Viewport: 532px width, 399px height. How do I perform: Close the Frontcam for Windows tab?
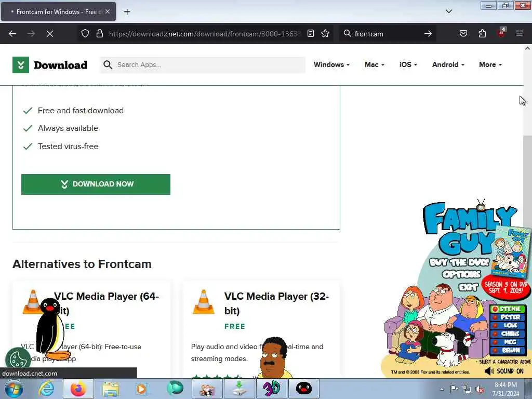point(108,11)
